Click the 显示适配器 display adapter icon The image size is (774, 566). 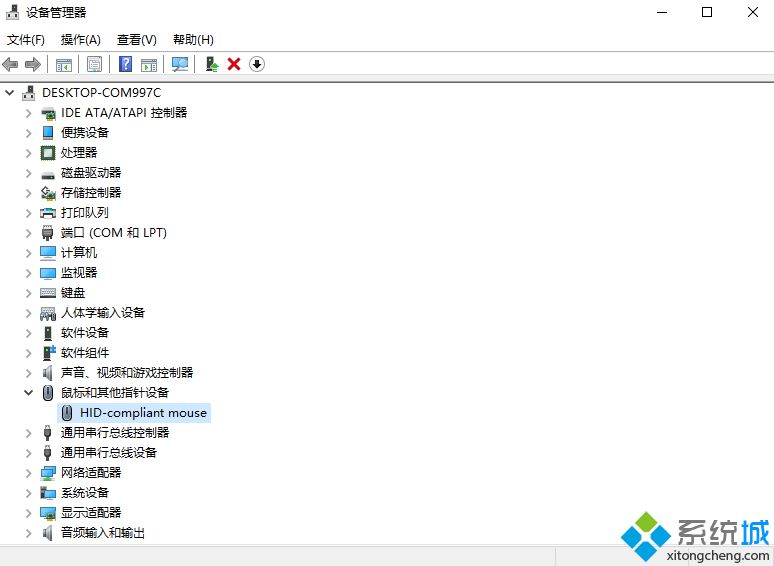point(48,513)
